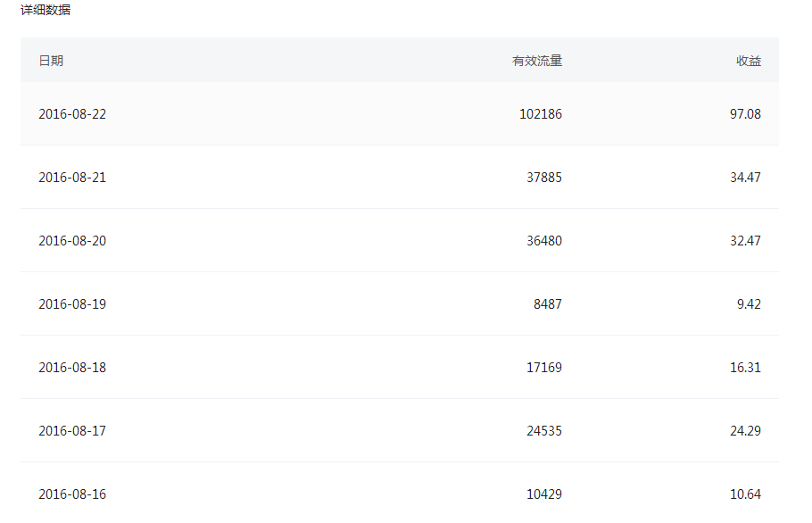Viewport: 812px width, 523px height.
Task: Click the 17169 traffic value
Action: (544, 368)
